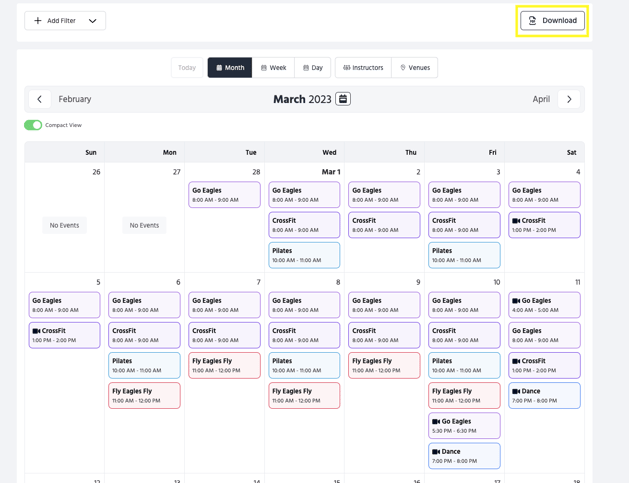629x483 pixels.
Task: Switch to the Day view tab
Action: 313,68
